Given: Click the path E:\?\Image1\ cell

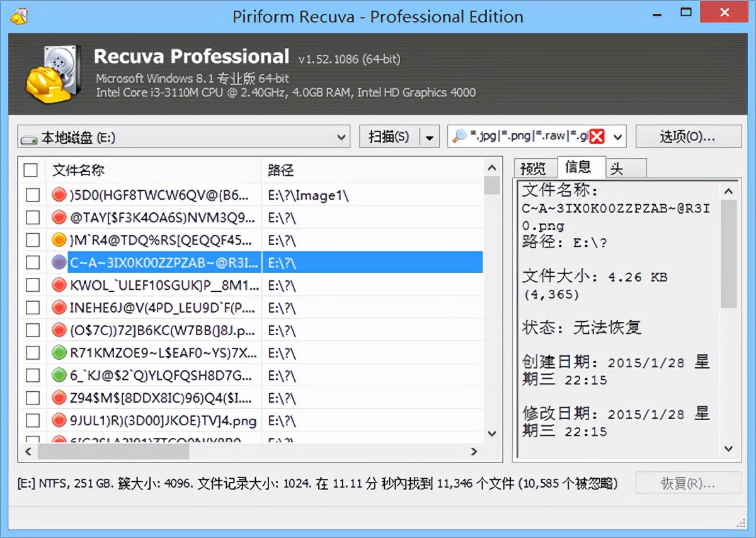Looking at the screenshot, I should point(309,195).
